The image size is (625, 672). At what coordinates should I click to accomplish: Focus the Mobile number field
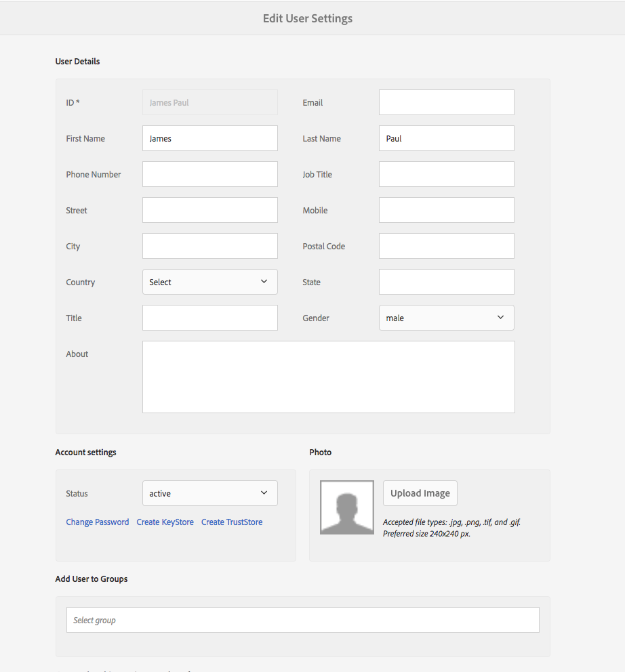[446, 210]
